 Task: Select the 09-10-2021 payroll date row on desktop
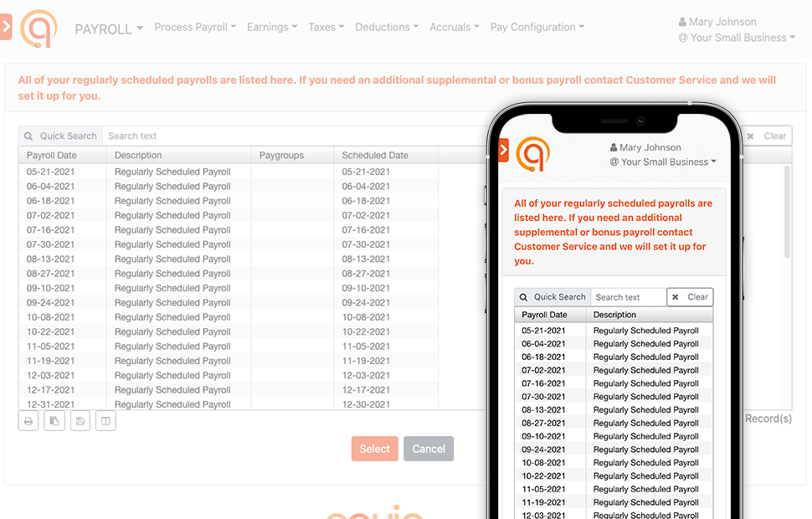tap(254, 288)
